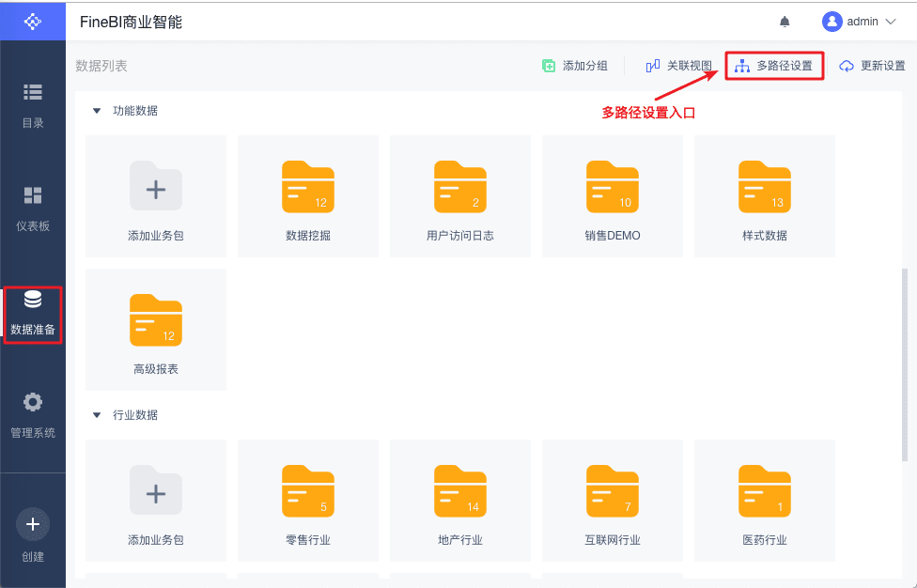Open the 样式数据 folder
Image resolution: width=917 pixels, height=588 pixels.
click(765, 196)
